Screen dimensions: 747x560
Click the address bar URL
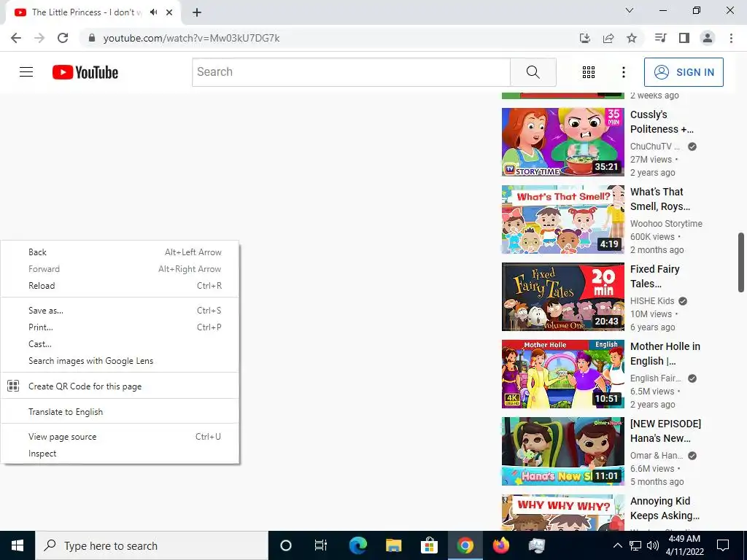click(192, 38)
